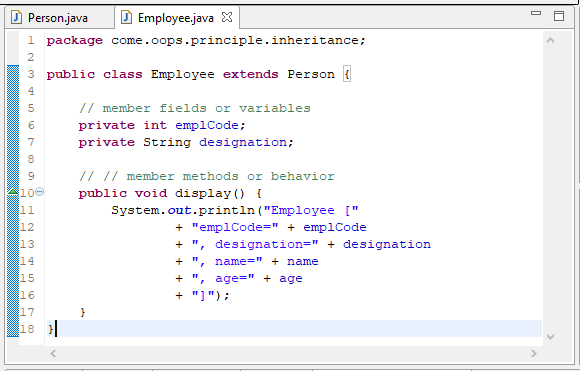Switch to the Person.java tab

click(58, 18)
